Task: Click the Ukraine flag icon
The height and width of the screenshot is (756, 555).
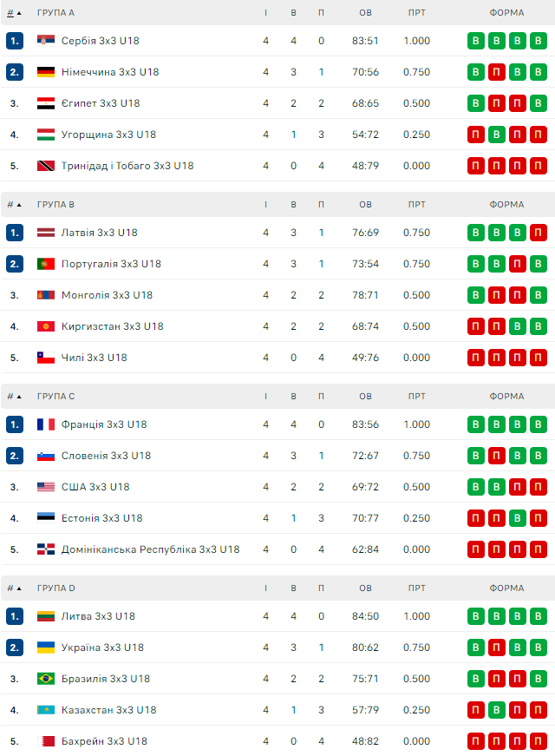Action: [46, 648]
